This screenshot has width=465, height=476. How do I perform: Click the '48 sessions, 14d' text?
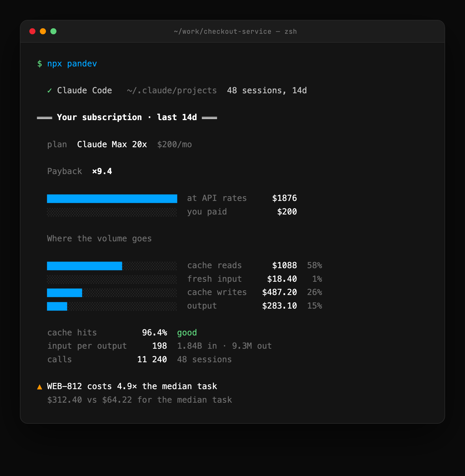[267, 90]
